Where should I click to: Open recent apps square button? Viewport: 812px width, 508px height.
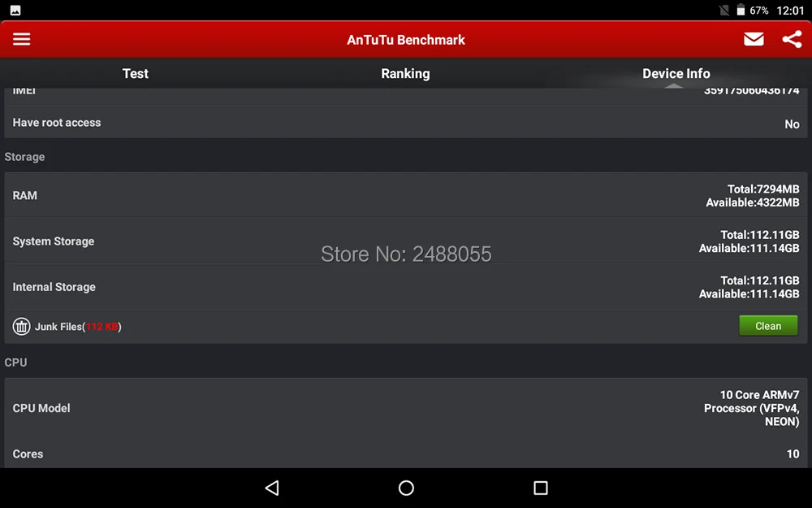(x=541, y=488)
